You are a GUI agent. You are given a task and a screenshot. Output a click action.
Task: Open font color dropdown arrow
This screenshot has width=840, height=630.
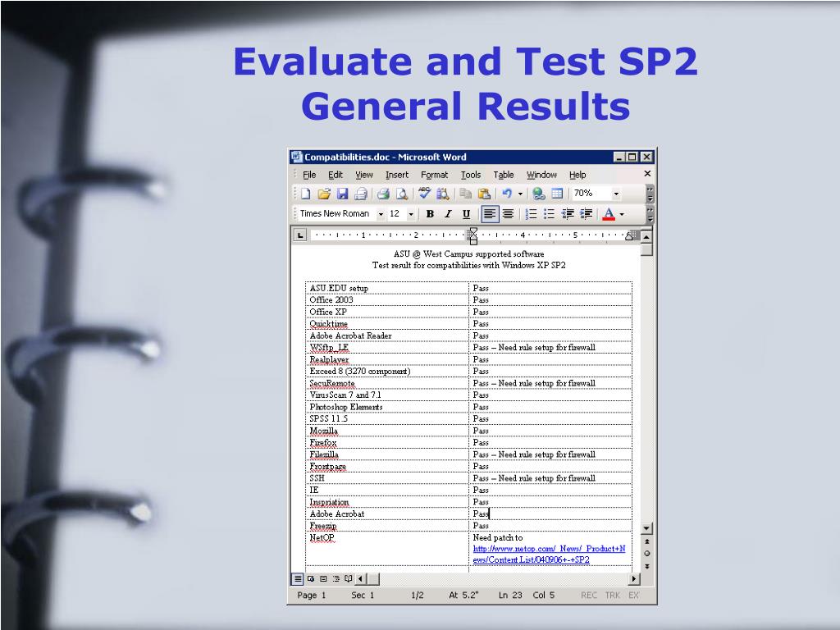click(x=622, y=214)
